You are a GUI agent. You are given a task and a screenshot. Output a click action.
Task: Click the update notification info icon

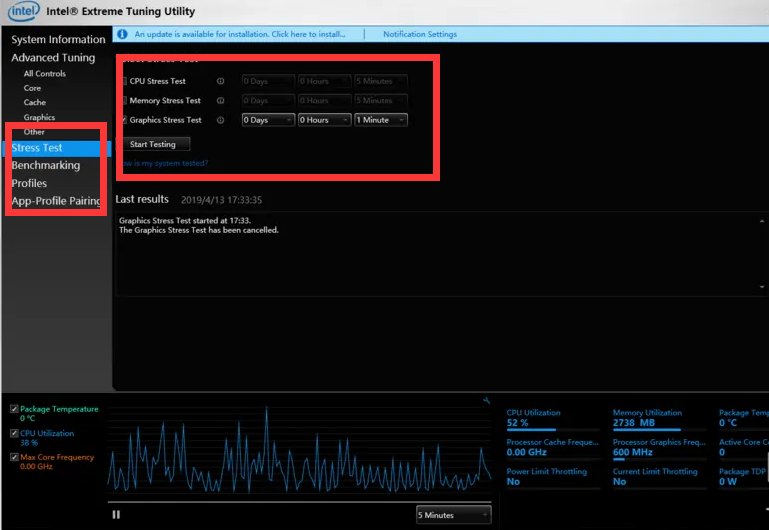tap(122, 34)
